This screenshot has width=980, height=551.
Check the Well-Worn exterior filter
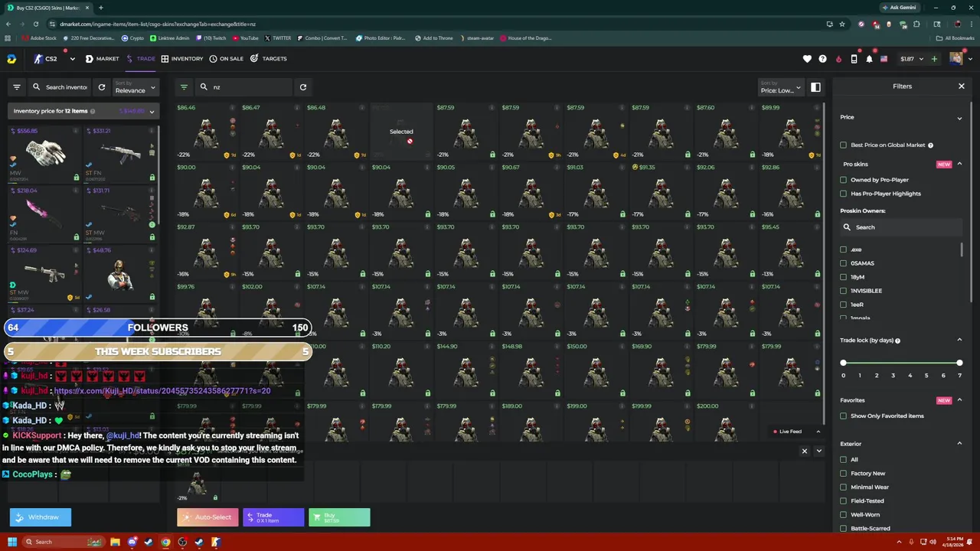coord(844,515)
